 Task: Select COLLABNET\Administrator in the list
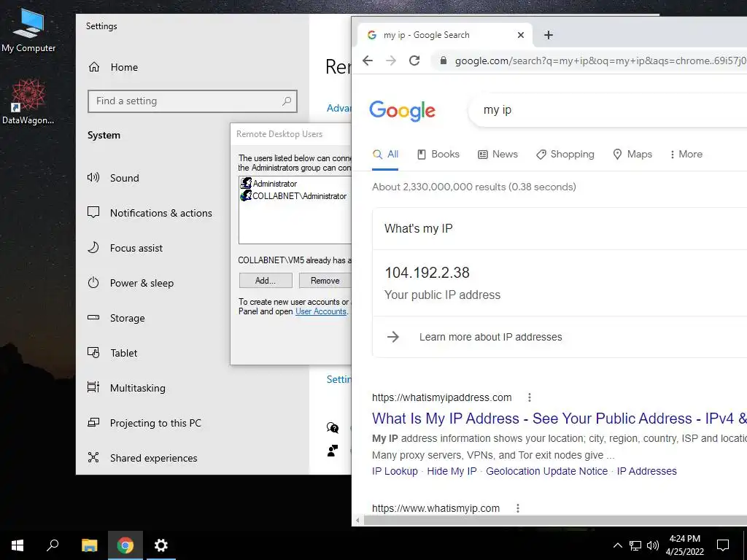pos(293,195)
